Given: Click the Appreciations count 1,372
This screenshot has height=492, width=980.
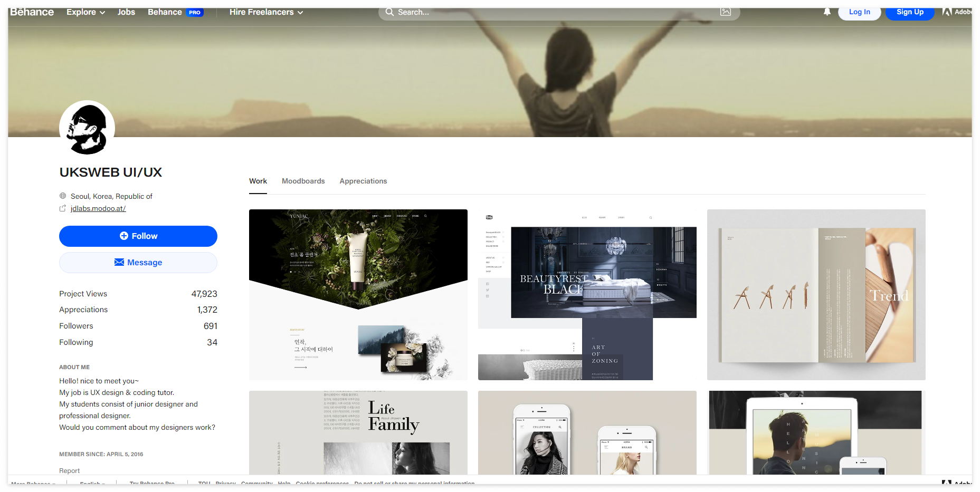Looking at the screenshot, I should [207, 310].
